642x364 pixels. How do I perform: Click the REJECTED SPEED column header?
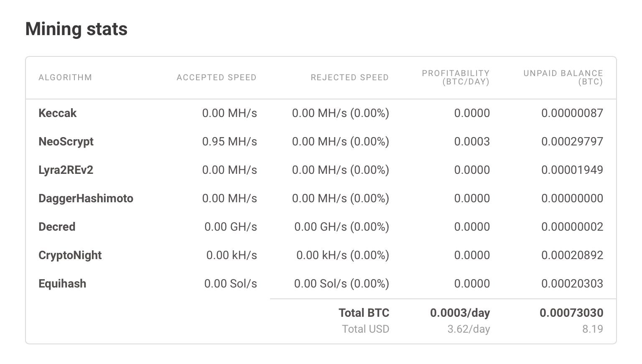click(x=350, y=77)
